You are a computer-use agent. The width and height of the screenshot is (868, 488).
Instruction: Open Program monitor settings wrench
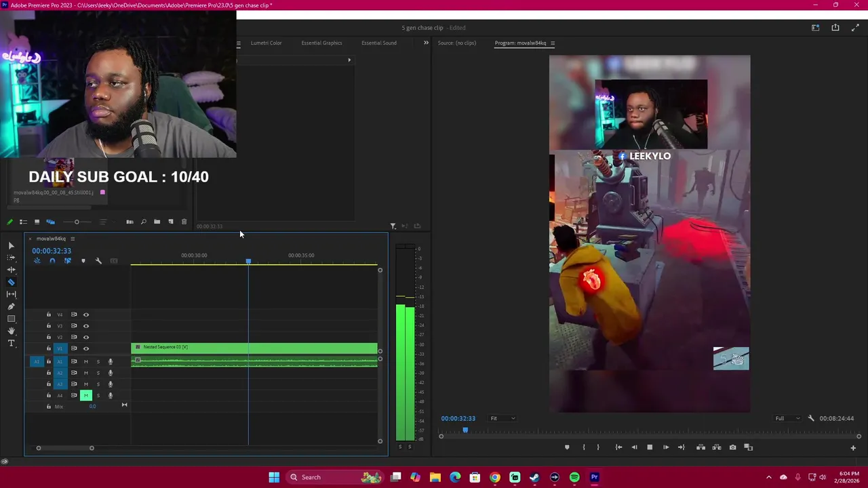coord(811,418)
